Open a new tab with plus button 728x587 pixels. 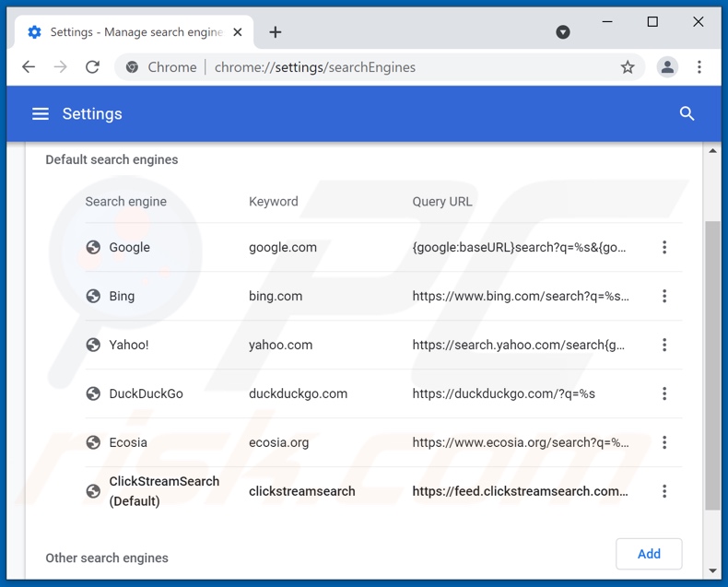(x=276, y=32)
